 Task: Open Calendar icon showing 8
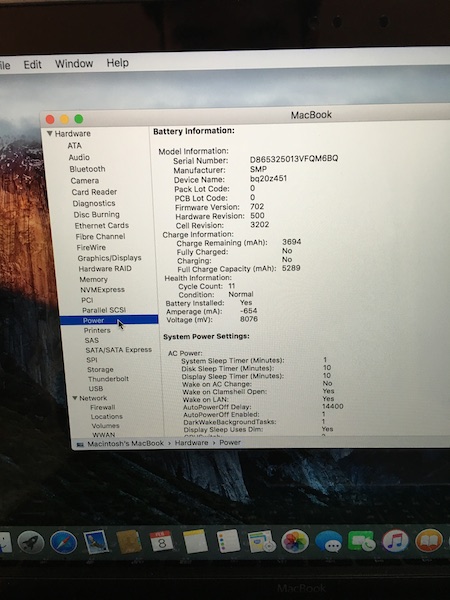161,541
